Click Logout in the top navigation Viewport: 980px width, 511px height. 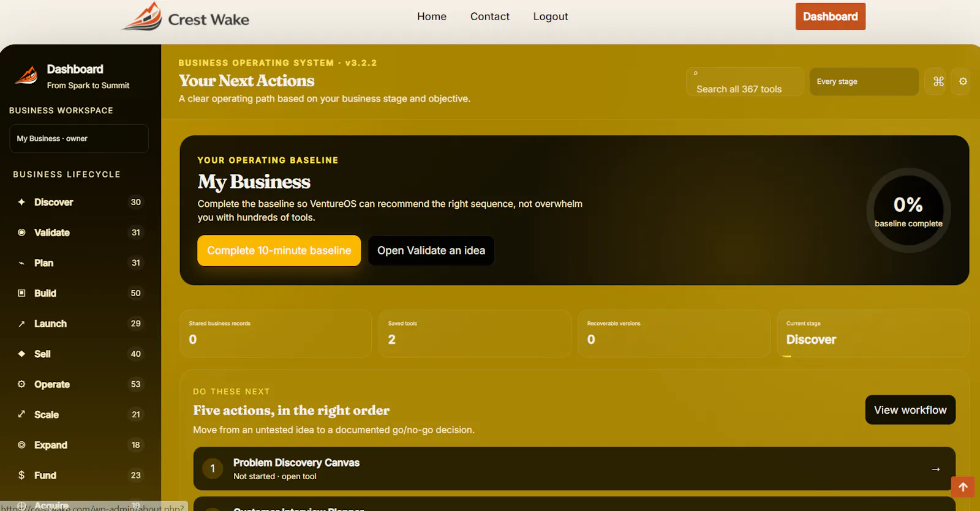tap(551, 17)
